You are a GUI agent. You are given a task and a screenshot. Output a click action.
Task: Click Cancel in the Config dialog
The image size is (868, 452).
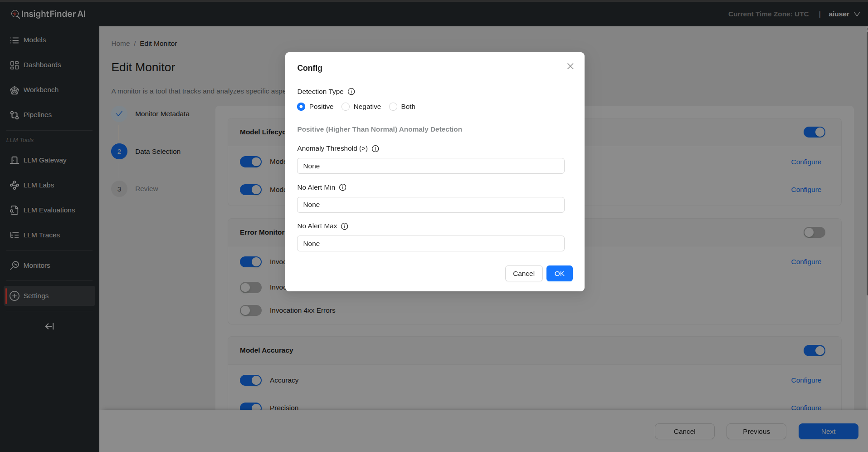click(x=523, y=274)
